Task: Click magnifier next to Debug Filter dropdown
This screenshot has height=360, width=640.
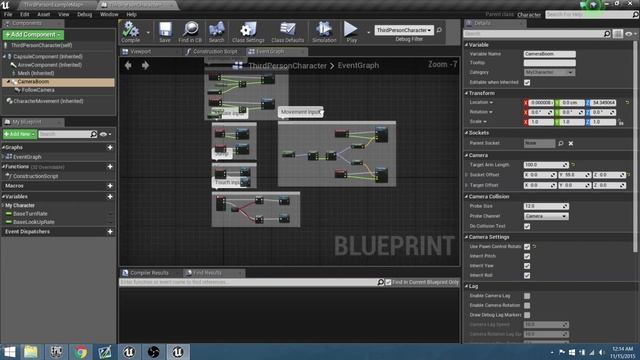Action: click(439, 30)
